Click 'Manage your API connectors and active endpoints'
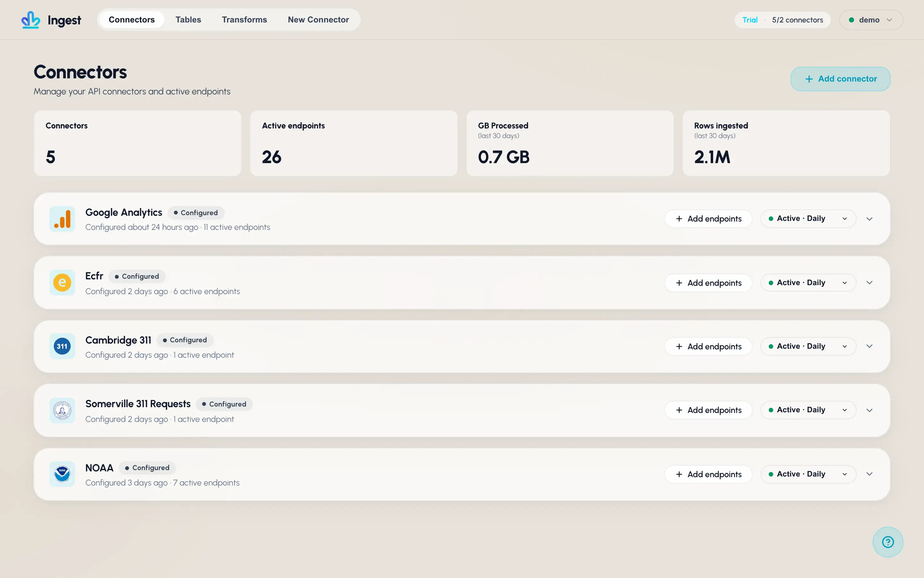 pos(132,92)
